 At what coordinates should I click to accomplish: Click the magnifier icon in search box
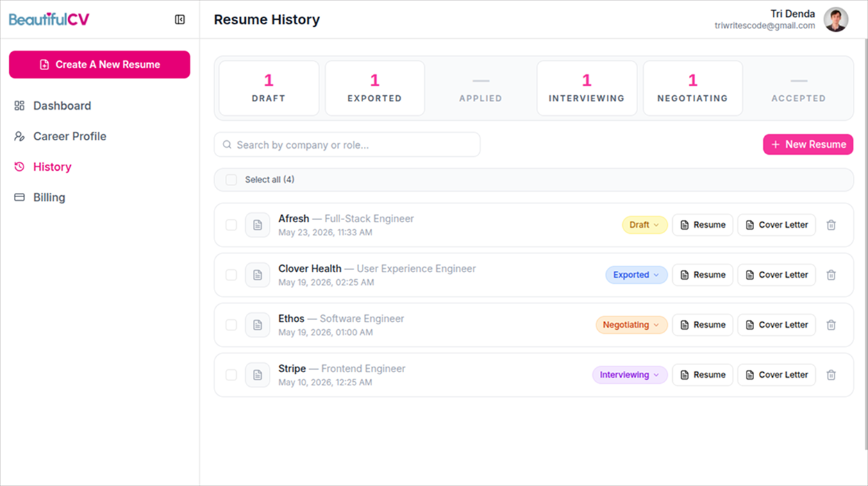coord(227,145)
